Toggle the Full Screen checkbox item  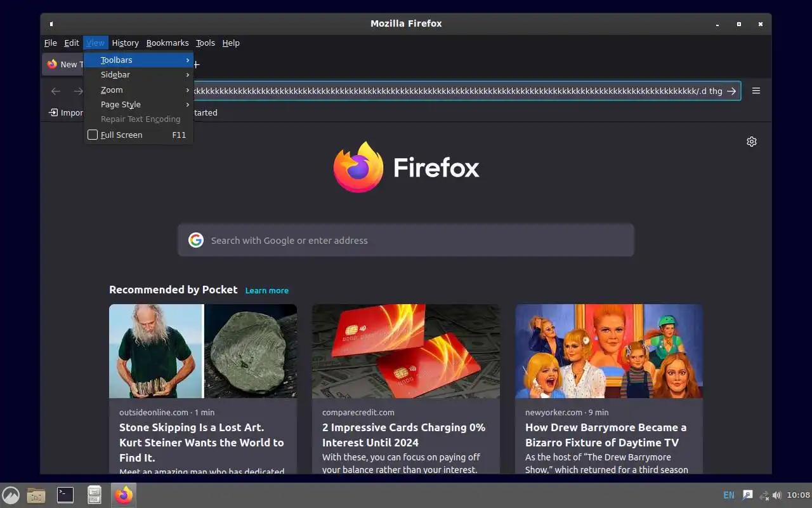coord(138,135)
